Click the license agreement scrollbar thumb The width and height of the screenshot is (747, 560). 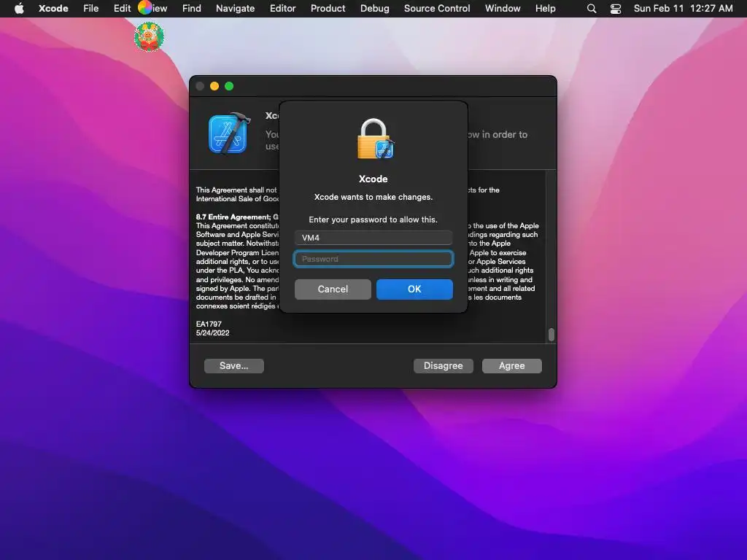[x=551, y=334]
